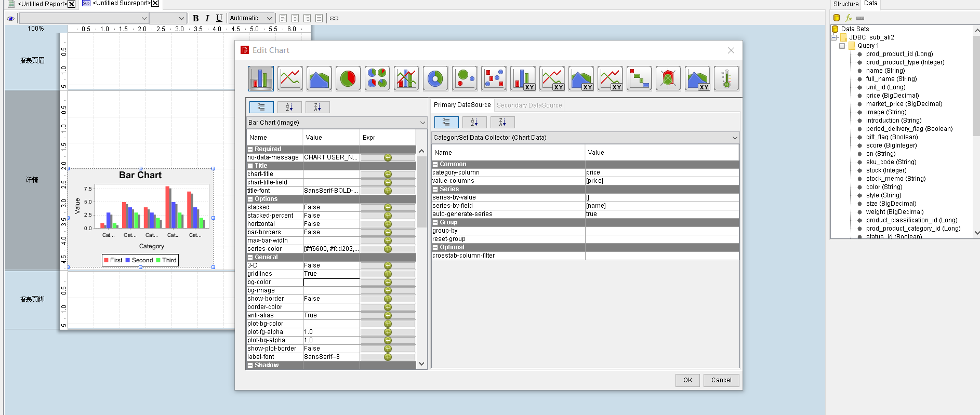Select the Primary DataSource tab

click(x=462, y=105)
